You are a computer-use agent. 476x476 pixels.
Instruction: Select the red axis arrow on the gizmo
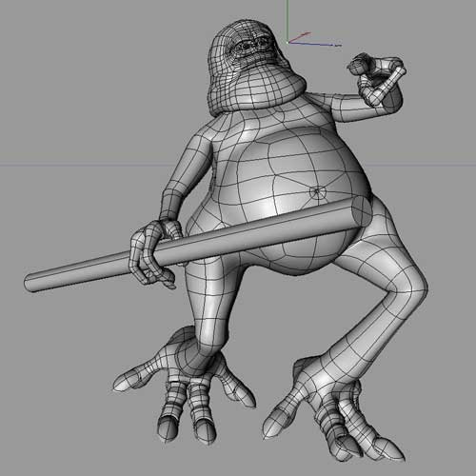pos(300,37)
